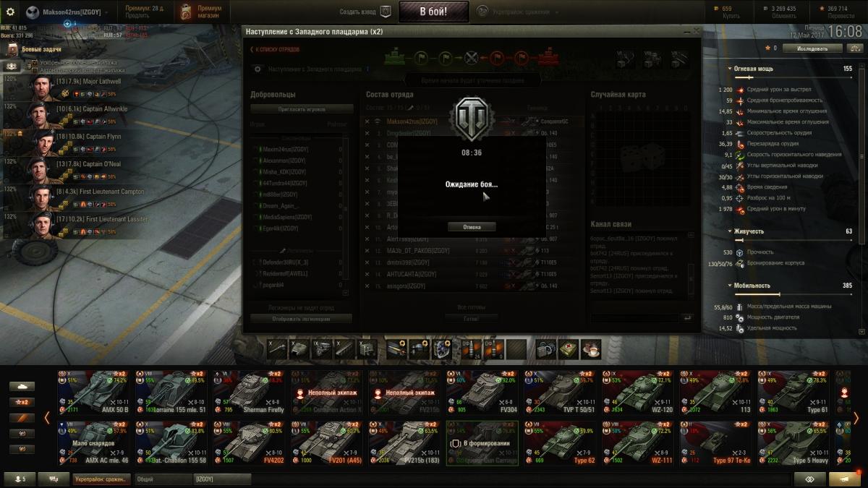868x488 pixels.
Task: Click the Отмена button in the waiting dialog
Action: 470,227
